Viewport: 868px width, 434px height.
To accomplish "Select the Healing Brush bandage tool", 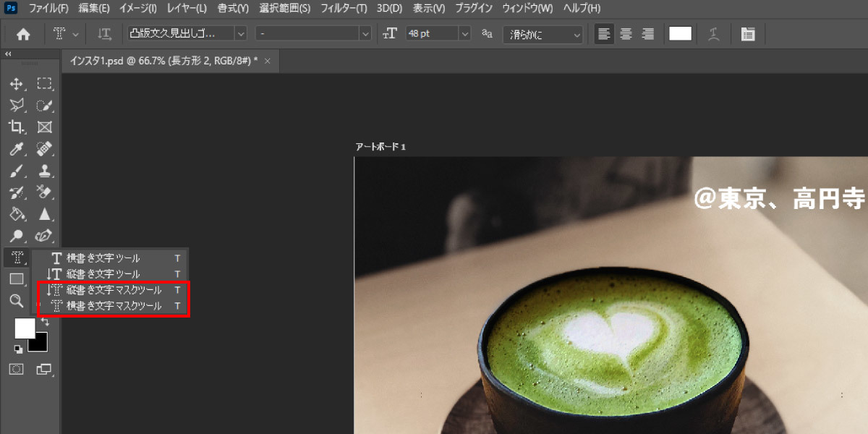I will click(x=44, y=149).
